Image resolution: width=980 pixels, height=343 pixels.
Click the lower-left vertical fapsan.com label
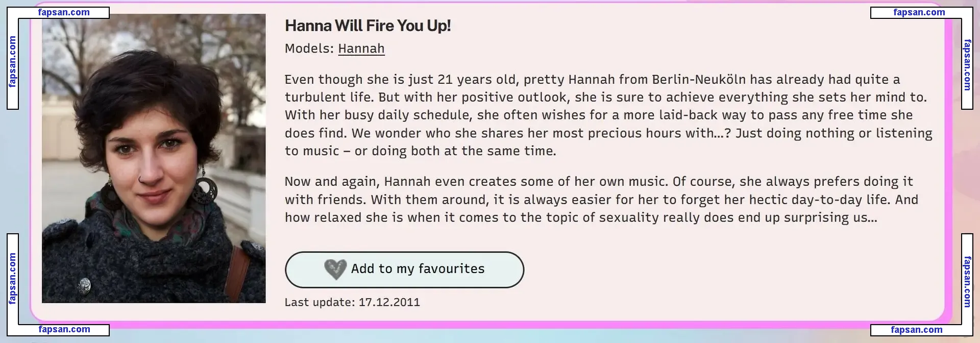pos(13,278)
